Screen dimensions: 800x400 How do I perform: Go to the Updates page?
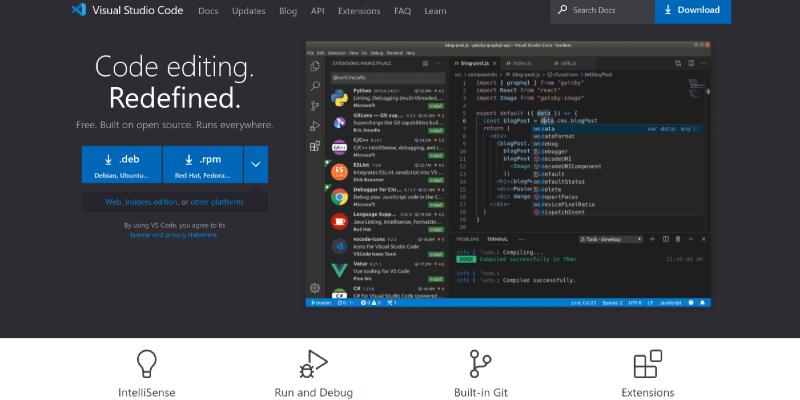248,10
